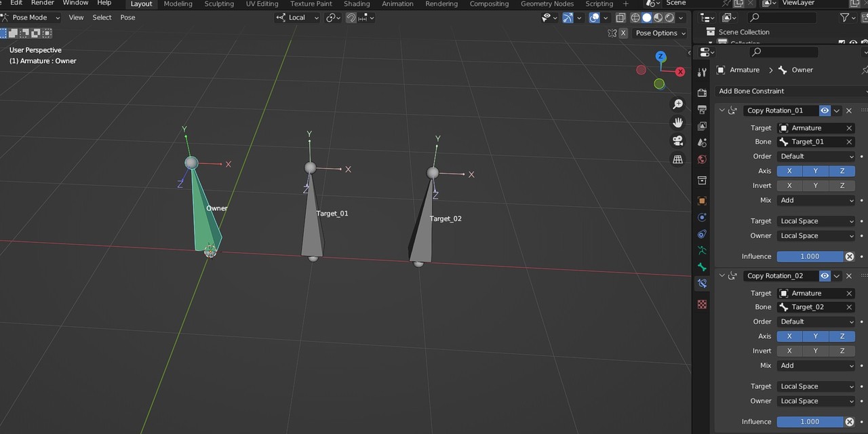Click the green Y axis gizmo ball

(659, 84)
